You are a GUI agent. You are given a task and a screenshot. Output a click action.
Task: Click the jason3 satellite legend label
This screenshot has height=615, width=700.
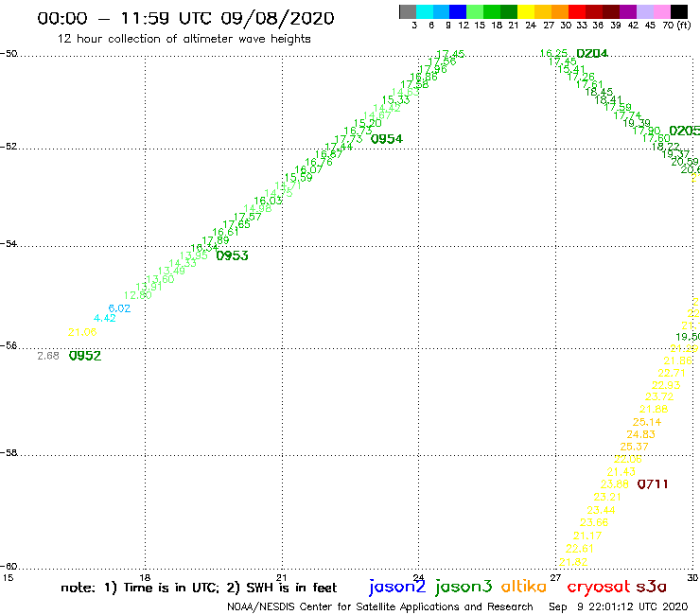[x=464, y=587]
